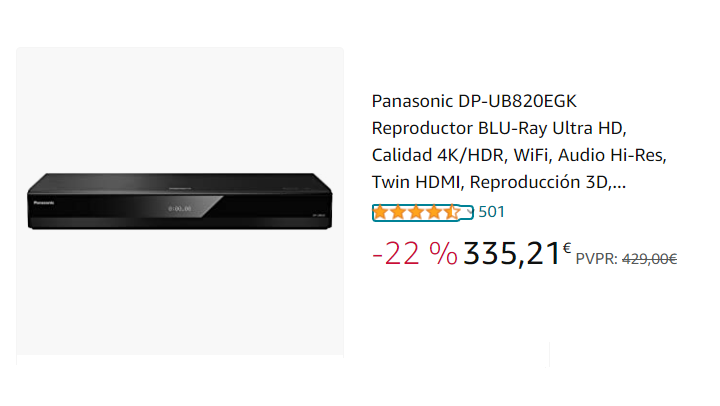Click the half-filled fifth rating star
The width and height of the screenshot is (720, 406).
tap(451, 212)
